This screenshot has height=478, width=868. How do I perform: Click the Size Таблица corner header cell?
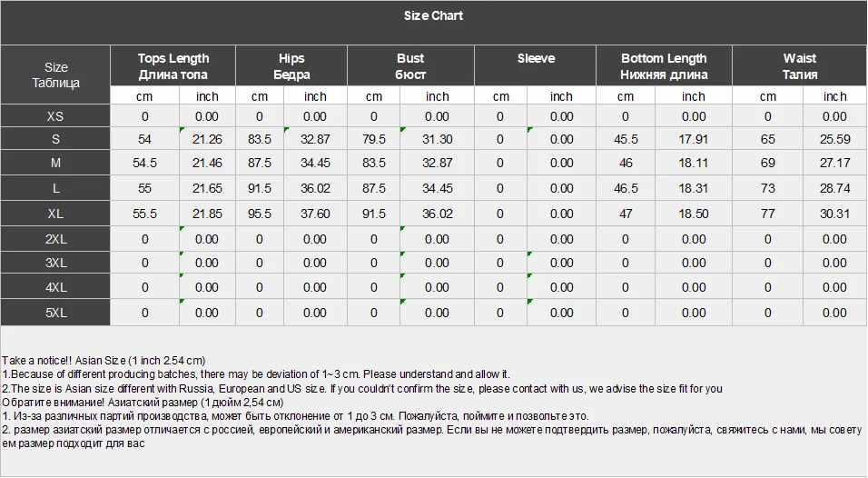(55, 75)
